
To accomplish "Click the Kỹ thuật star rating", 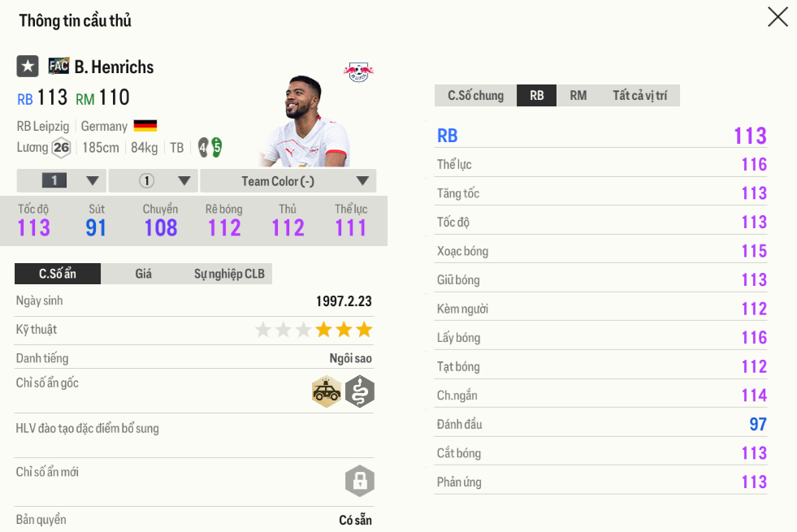I will click(313, 330).
